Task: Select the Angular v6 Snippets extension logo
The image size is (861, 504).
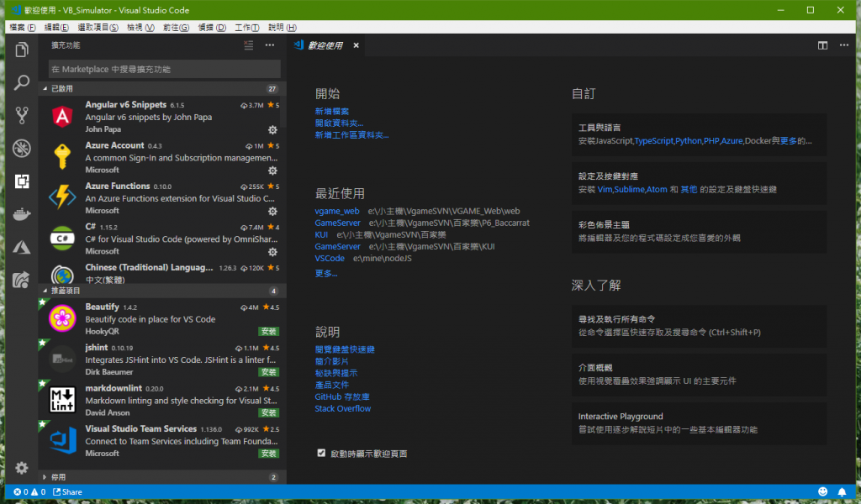Action: [x=62, y=116]
